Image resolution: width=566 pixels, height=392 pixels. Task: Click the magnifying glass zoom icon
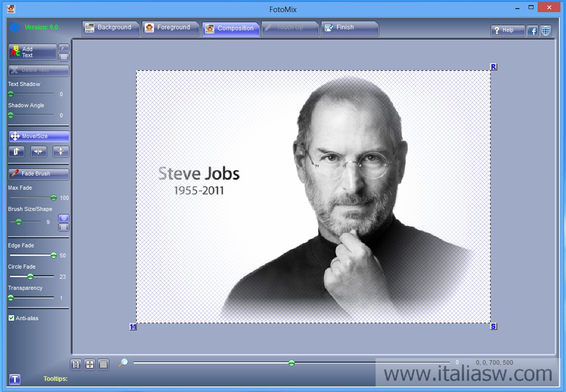coord(124,363)
